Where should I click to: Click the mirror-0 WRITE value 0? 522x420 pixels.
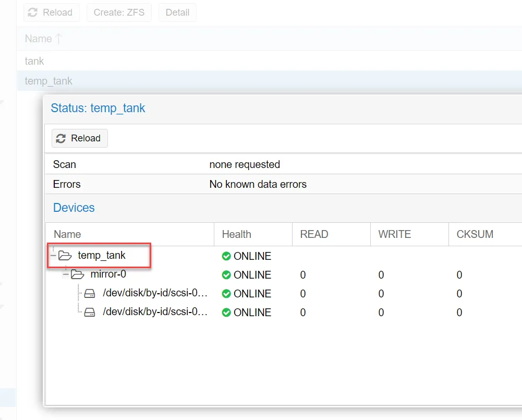(381, 275)
